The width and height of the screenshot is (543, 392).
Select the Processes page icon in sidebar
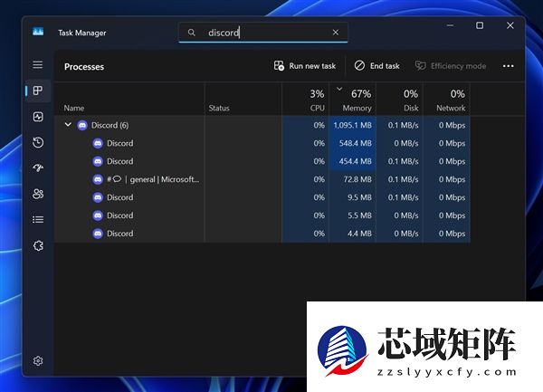38,91
